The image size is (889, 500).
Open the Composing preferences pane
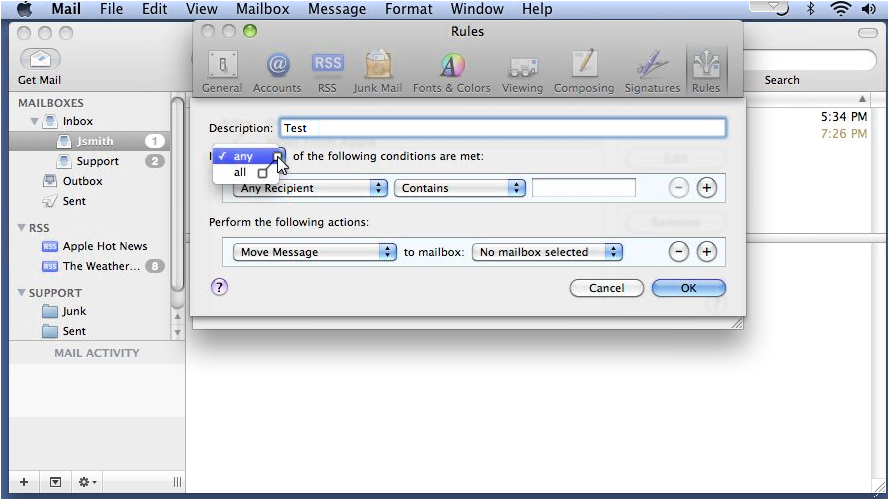[584, 72]
